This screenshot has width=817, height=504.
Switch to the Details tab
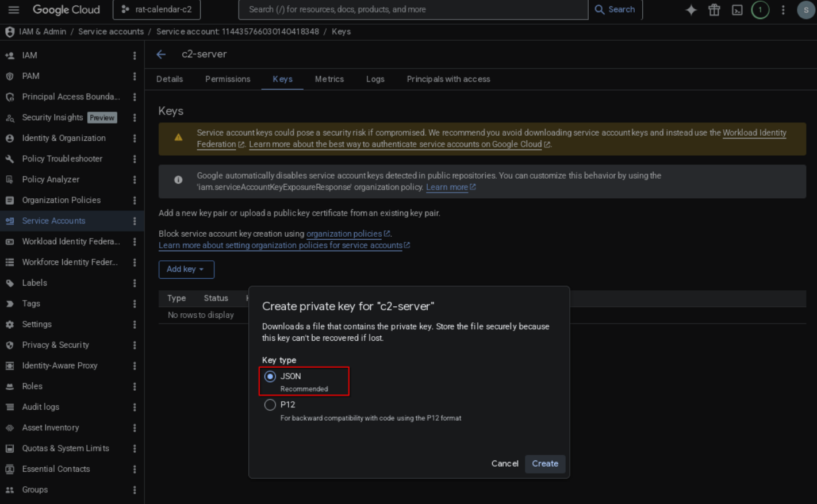[170, 79]
